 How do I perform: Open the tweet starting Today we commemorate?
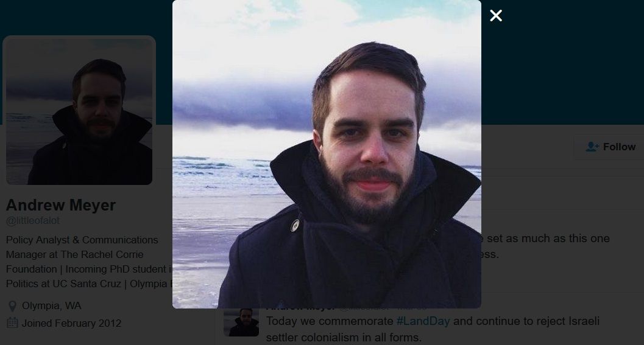(433, 329)
